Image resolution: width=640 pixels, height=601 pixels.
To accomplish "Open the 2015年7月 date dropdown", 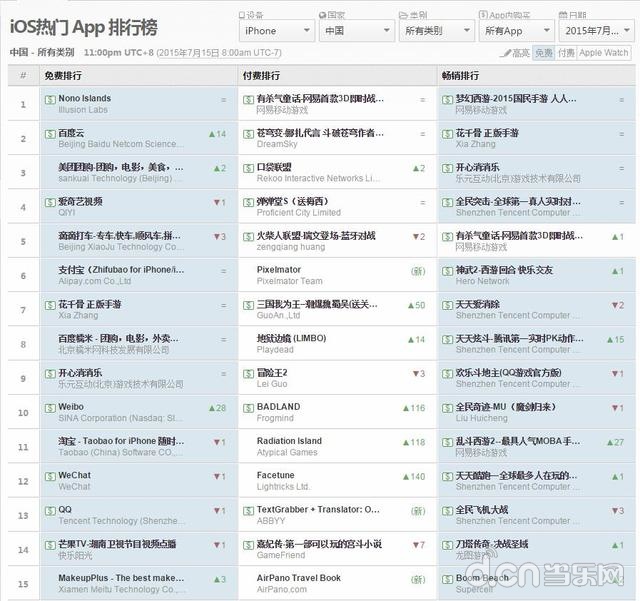I will [596, 31].
